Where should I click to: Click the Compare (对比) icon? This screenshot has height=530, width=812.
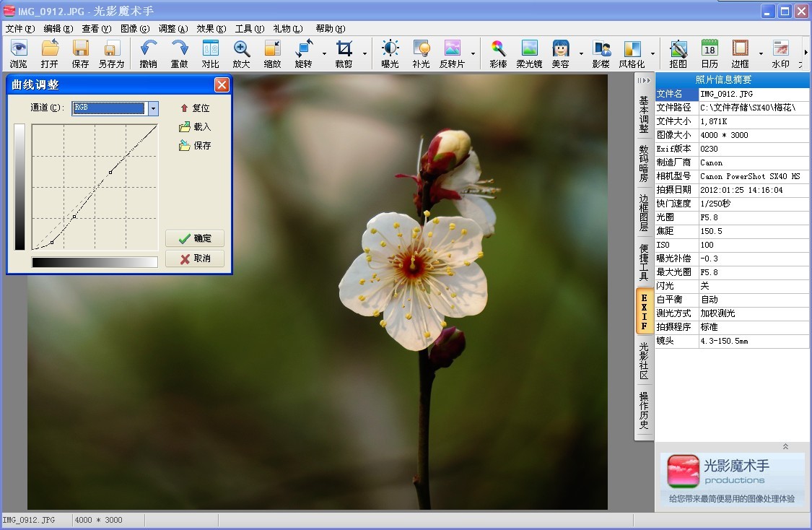210,53
